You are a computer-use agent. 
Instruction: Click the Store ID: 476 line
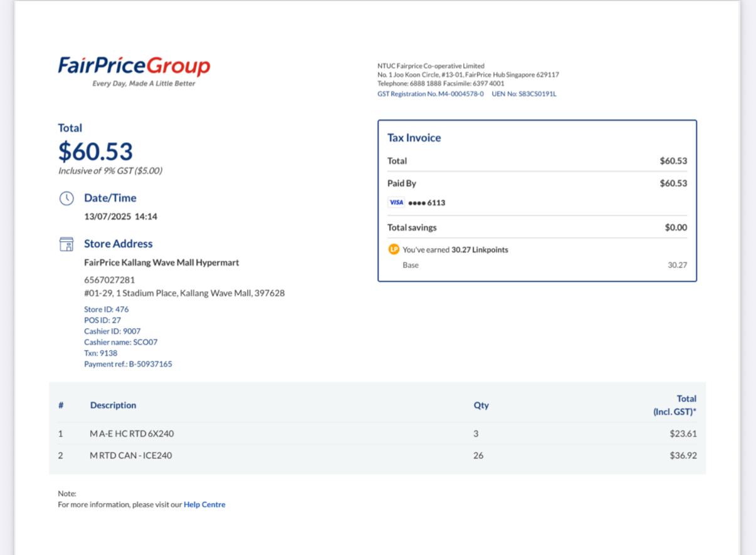point(107,309)
